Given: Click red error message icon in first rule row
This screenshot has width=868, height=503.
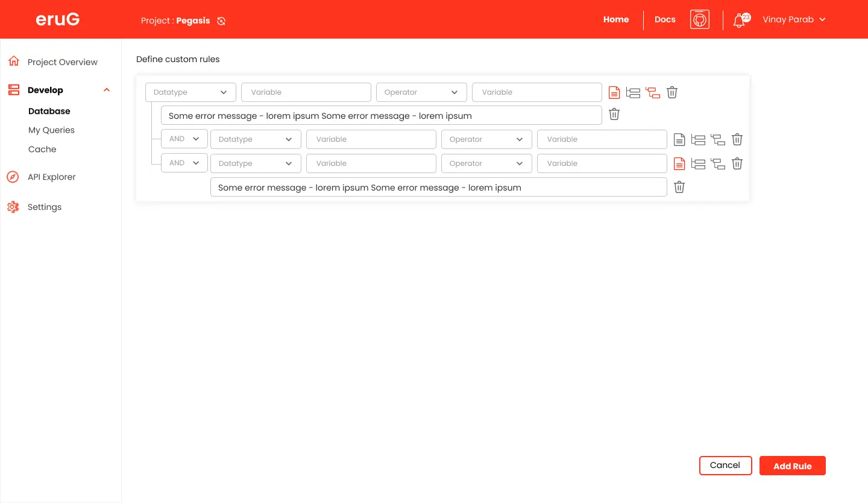Looking at the screenshot, I should pyautogui.click(x=614, y=92).
